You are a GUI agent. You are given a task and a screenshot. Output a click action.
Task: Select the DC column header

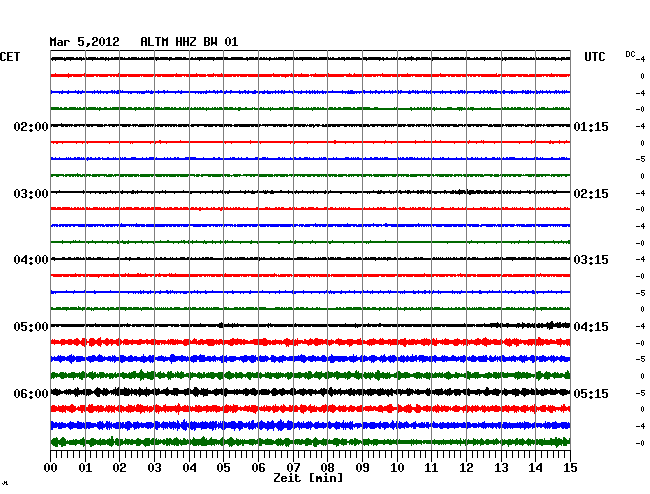pyautogui.click(x=630, y=54)
